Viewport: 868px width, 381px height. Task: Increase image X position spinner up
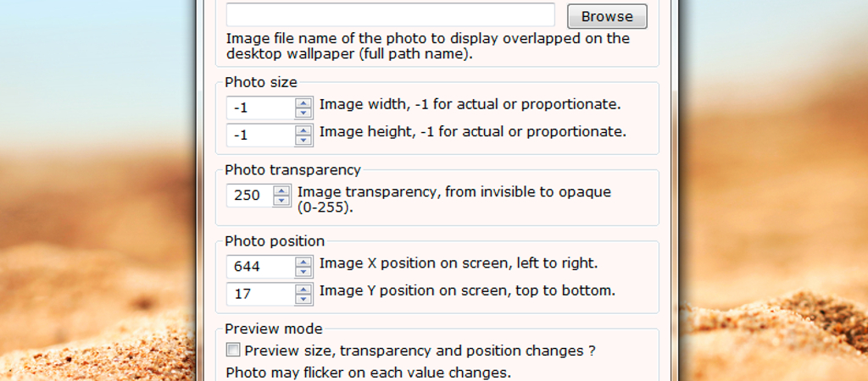(x=303, y=262)
